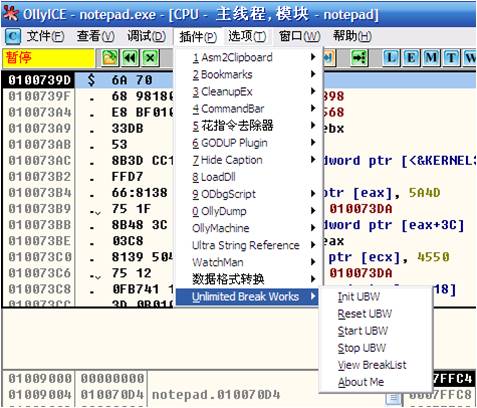477x408 pixels.
Task: Click notepad.010070D4 comment in dump pane
Action: coord(216,395)
